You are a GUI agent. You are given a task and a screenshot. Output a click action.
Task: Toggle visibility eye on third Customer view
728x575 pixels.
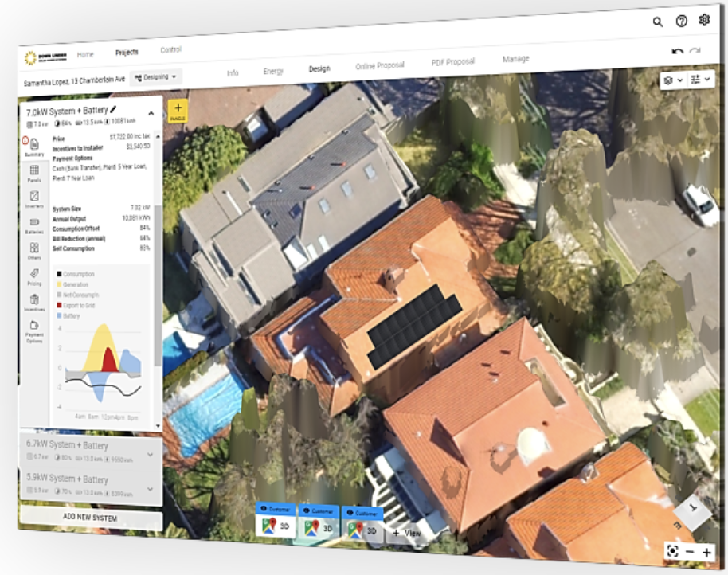coord(349,514)
